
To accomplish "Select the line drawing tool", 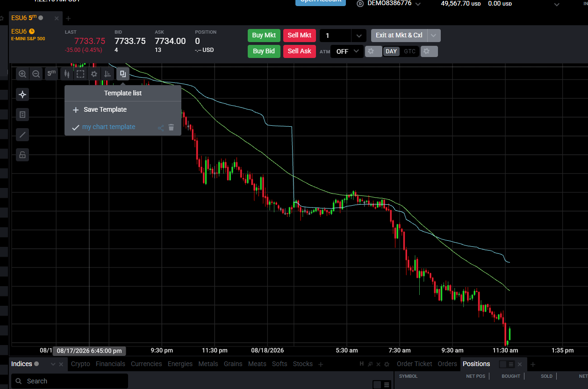I will click(22, 135).
